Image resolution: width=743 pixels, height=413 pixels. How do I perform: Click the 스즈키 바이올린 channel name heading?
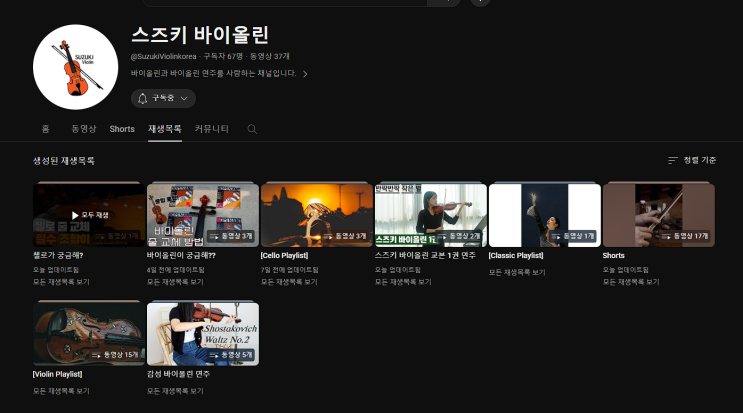[200, 35]
